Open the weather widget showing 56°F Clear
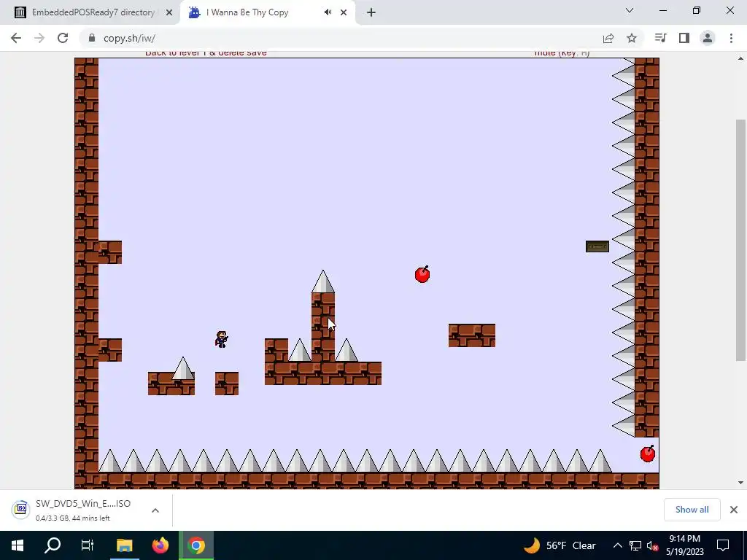Viewport: 747px width, 560px height. pyautogui.click(x=560, y=545)
